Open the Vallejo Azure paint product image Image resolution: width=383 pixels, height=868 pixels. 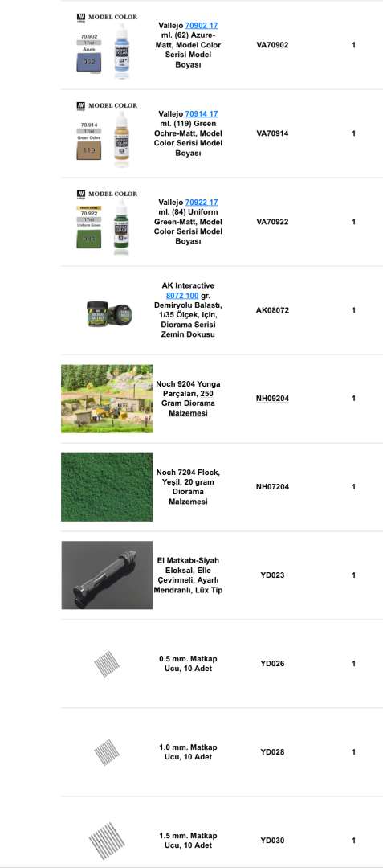107,45
